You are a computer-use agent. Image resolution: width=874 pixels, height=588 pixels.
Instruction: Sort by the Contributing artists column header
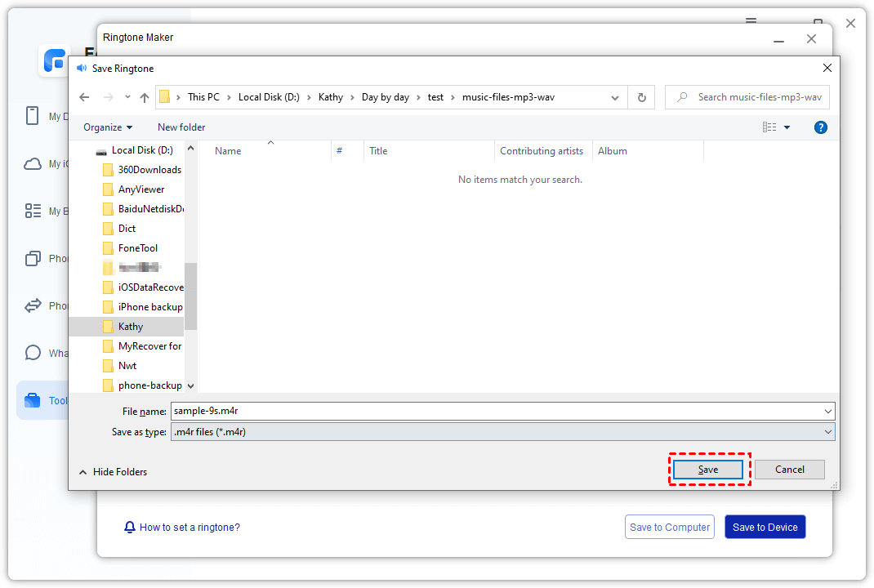pyautogui.click(x=542, y=151)
